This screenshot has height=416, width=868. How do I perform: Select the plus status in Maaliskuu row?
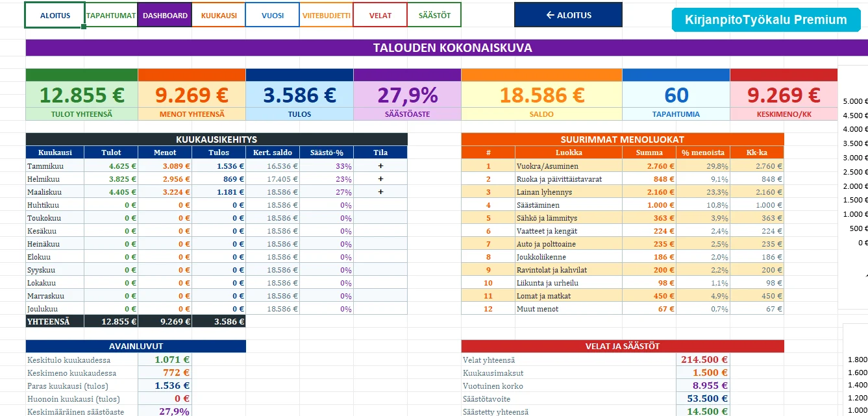pyautogui.click(x=380, y=191)
